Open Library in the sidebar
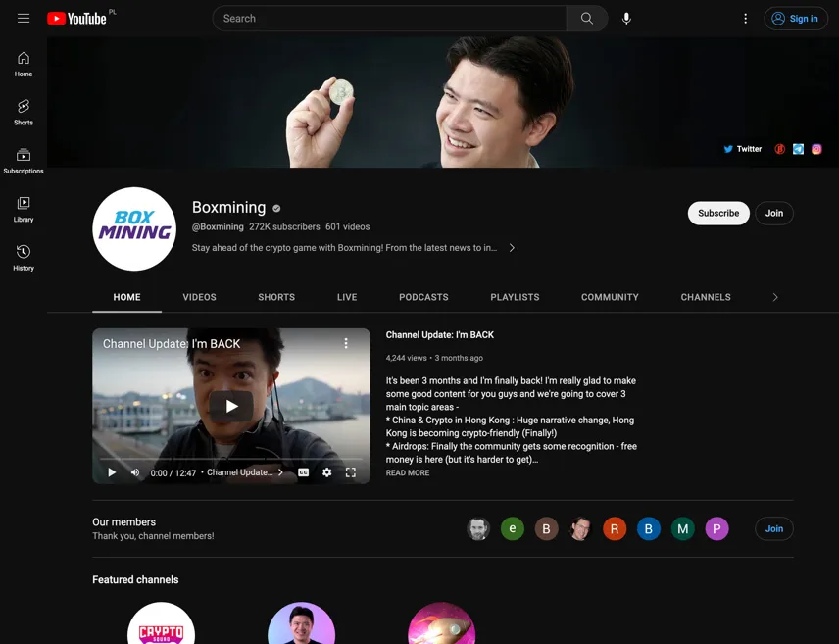Image resolution: width=839 pixels, height=644 pixels. (24, 210)
